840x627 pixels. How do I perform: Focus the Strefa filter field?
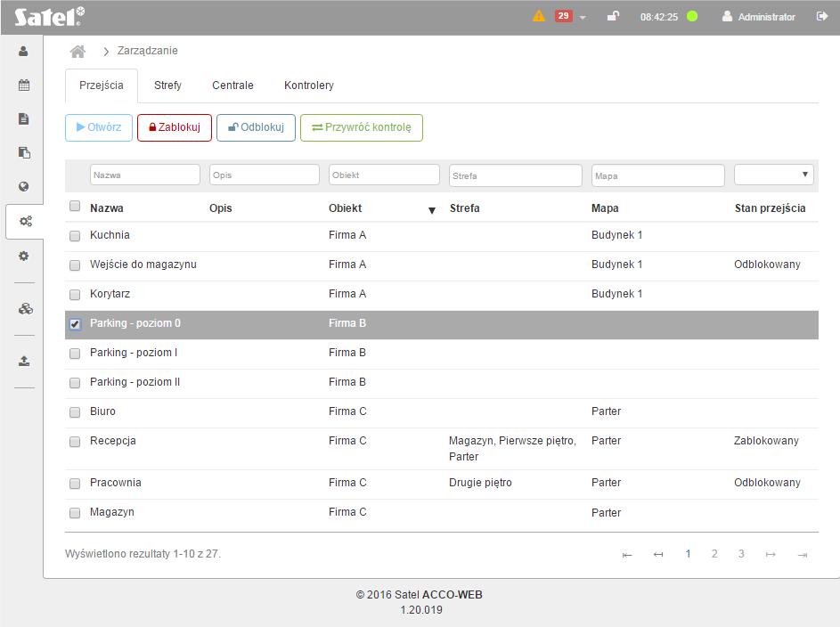coord(516,175)
